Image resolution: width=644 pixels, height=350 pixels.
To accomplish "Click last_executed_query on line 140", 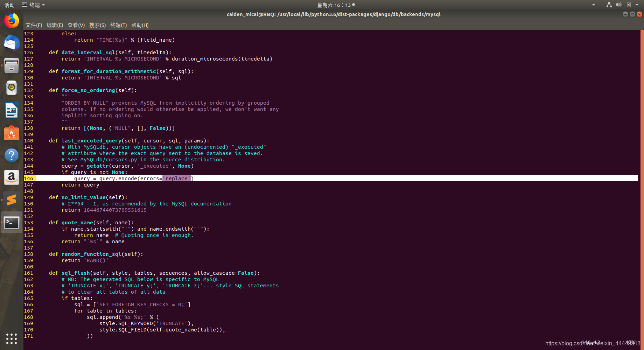I will [91, 141].
